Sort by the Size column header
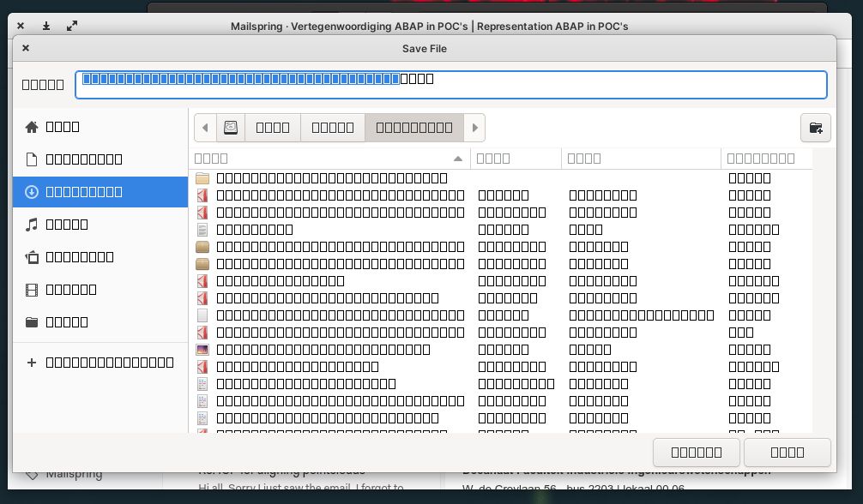The width and height of the screenshot is (863, 504). (x=516, y=159)
